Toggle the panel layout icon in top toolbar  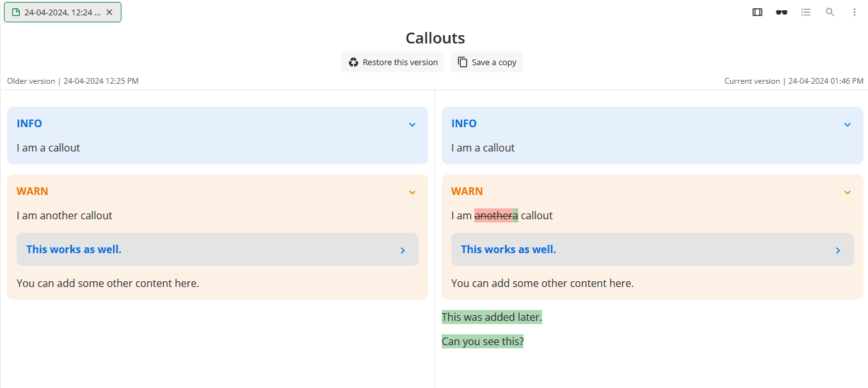[757, 12]
